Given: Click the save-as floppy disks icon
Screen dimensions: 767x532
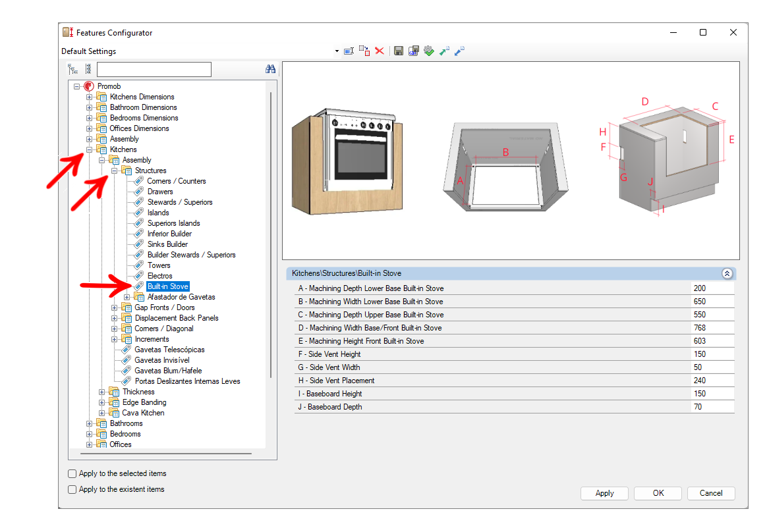Looking at the screenshot, I should coord(413,51).
